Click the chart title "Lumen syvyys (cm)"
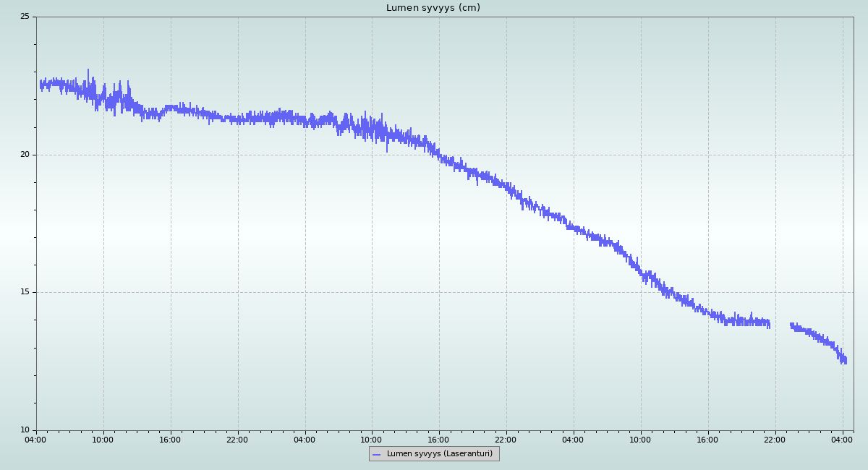The width and height of the screenshot is (868, 470). pos(433,8)
